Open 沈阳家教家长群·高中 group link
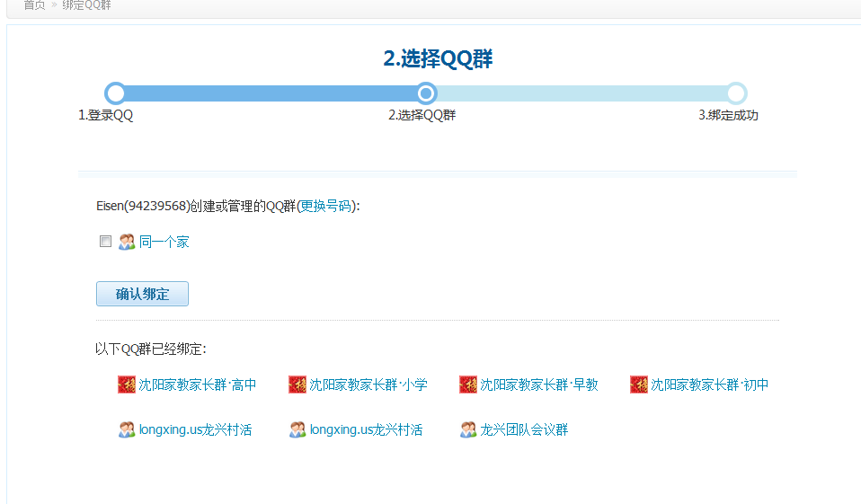This screenshot has width=861, height=504. point(198,385)
